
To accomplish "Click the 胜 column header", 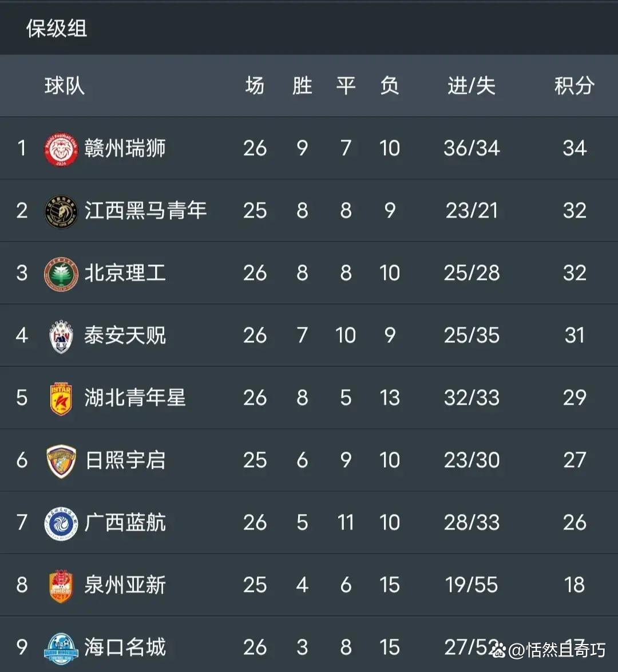I will (302, 86).
